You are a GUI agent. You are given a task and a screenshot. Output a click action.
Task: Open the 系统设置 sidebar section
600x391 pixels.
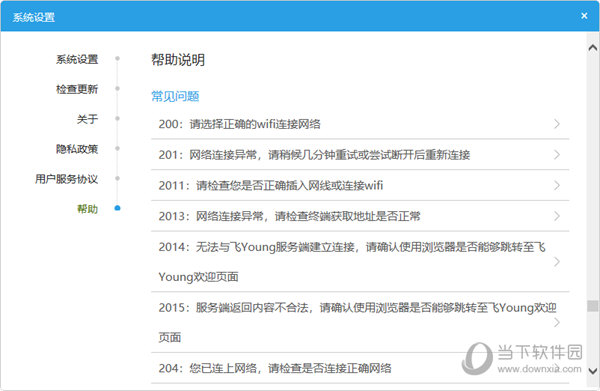(77, 59)
